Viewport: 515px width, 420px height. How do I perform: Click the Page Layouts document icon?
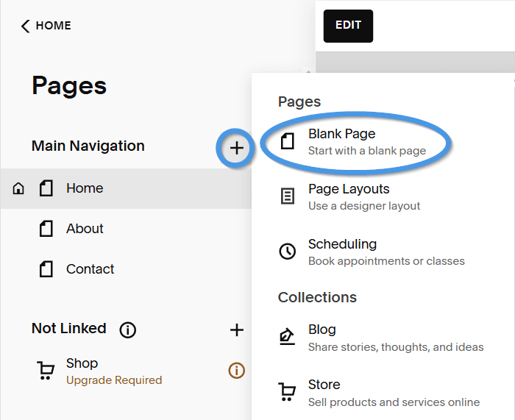coord(288,196)
